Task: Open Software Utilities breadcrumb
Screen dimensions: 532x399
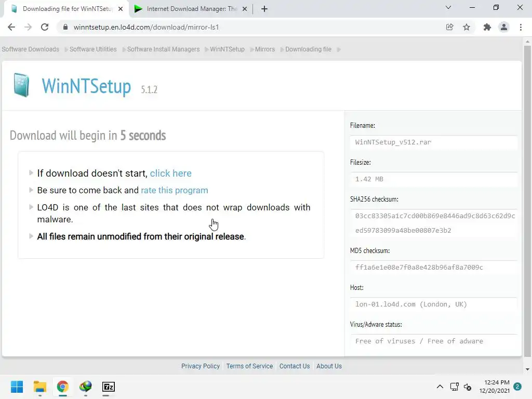Action: [x=93, y=49]
